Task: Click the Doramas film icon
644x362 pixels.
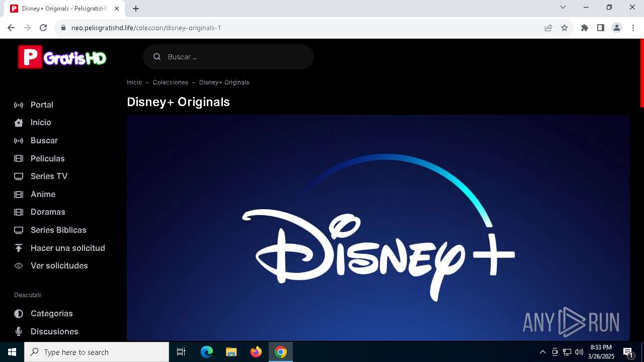Action: point(19,212)
